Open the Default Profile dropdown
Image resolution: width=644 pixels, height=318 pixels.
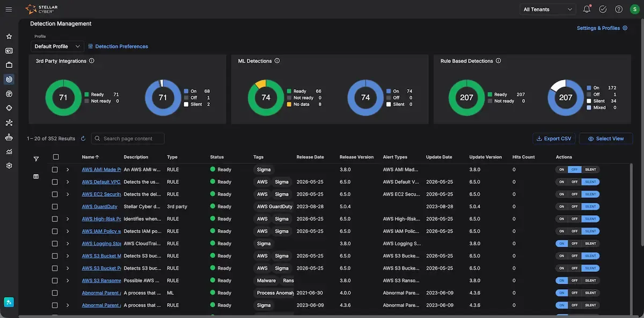tap(57, 46)
